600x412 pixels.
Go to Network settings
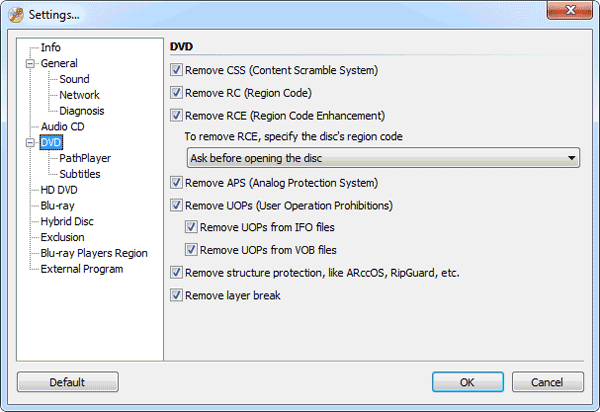79,95
